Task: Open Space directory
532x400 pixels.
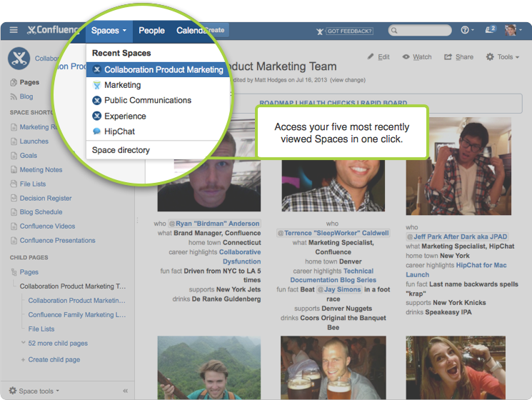Action: [121, 150]
